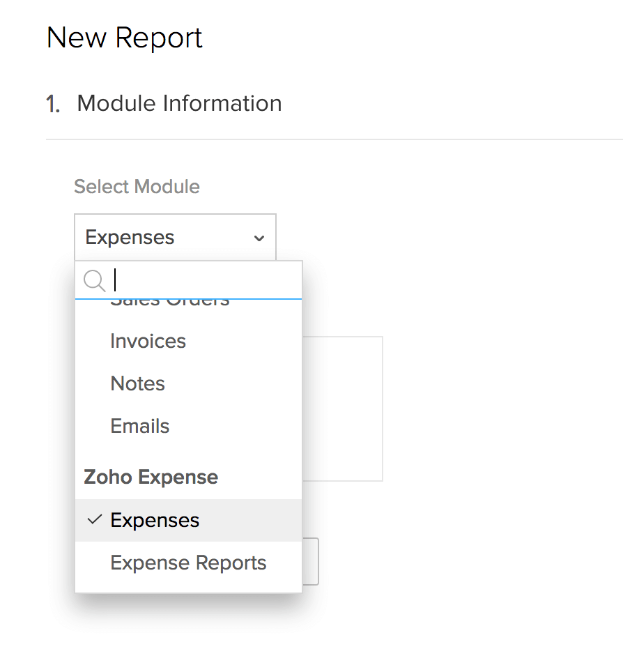Click the blue underline below the search box
The height and width of the screenshot is (672, 623).
pyautogui.click(x=188, y=298)
